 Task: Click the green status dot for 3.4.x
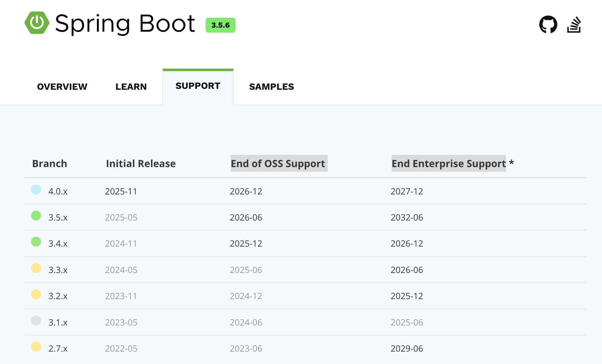(x=36, y=242)
